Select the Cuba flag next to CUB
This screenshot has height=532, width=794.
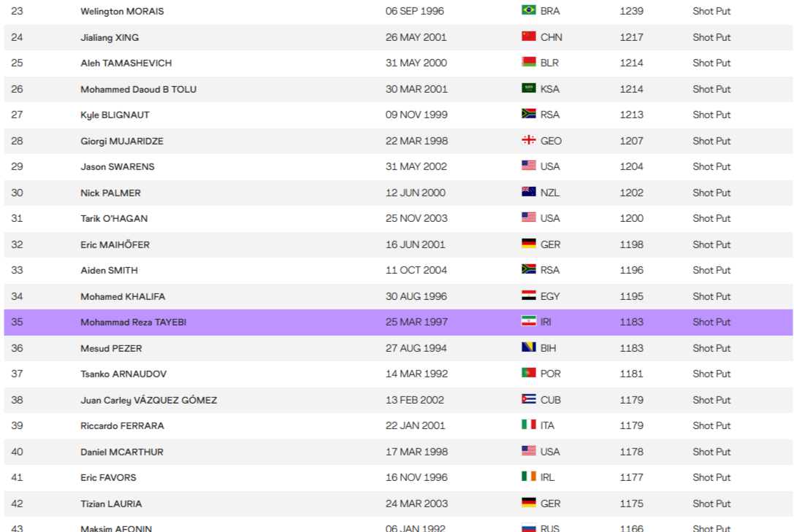pos(528,400)
